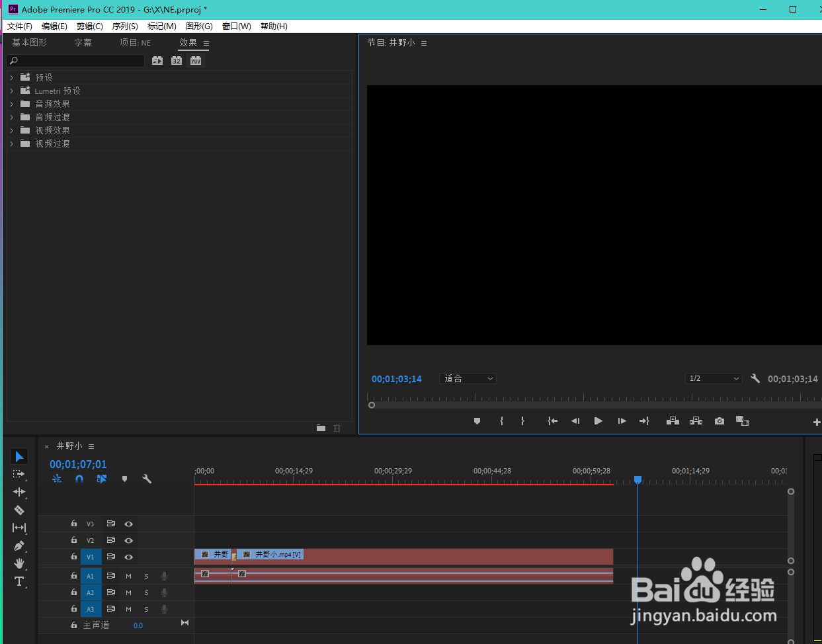Screen dimensions: 822x644
Task: Select the Type tool
Action: pyautogui.click(x=19, y=581)
